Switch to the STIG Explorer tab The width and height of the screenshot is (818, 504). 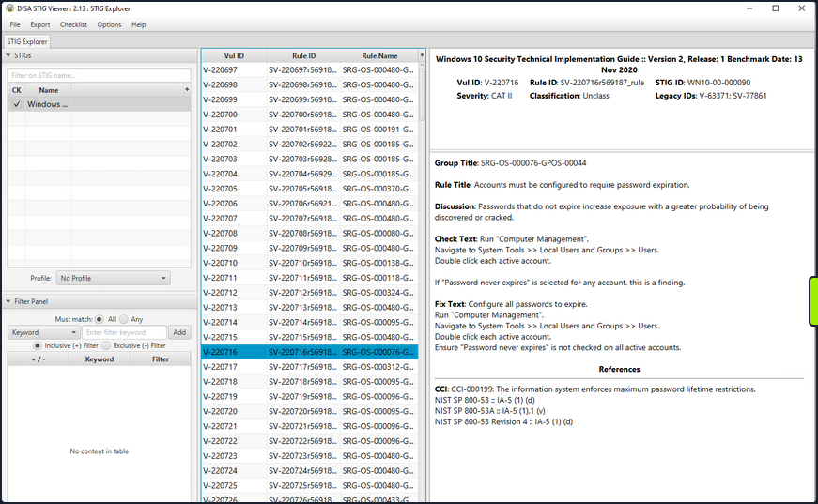[27, 41]
